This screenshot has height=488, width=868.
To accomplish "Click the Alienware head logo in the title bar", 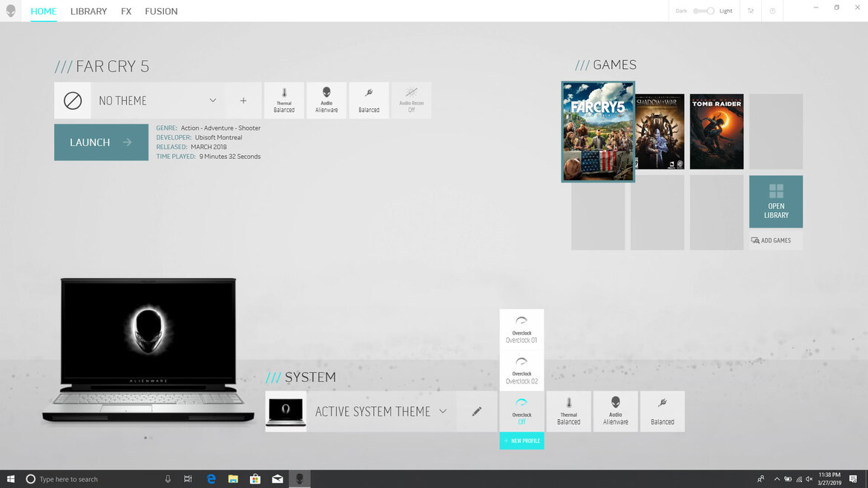I will pos(10,10).
